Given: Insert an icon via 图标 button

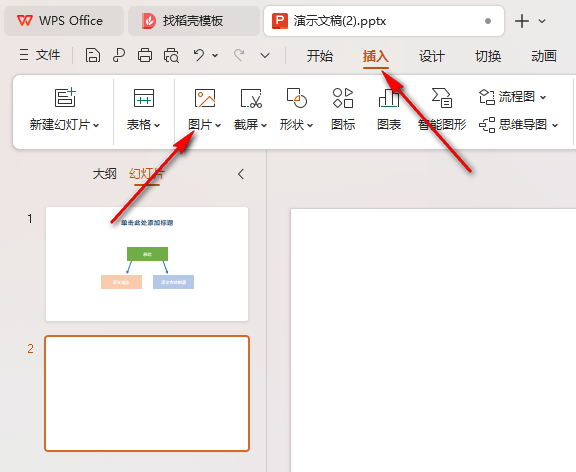Looking at the screenshot, I should point(343,109).
